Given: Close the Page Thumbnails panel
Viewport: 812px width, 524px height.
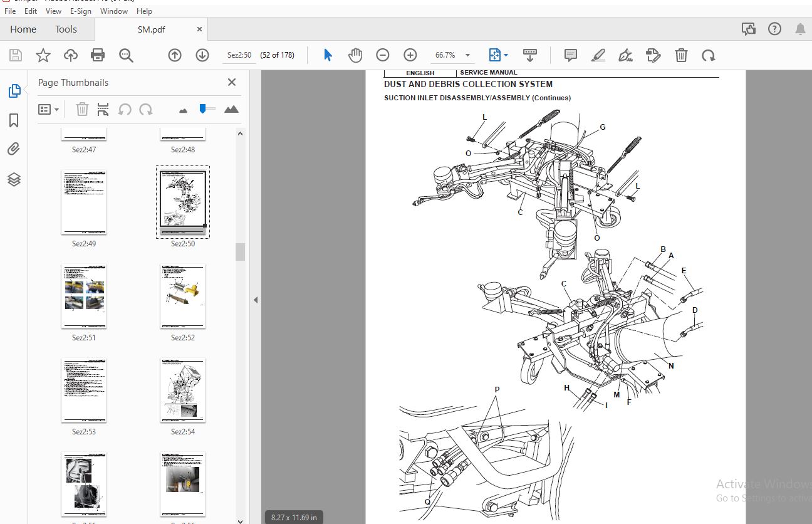Looking at the screenshot, I should pos(232,82).
